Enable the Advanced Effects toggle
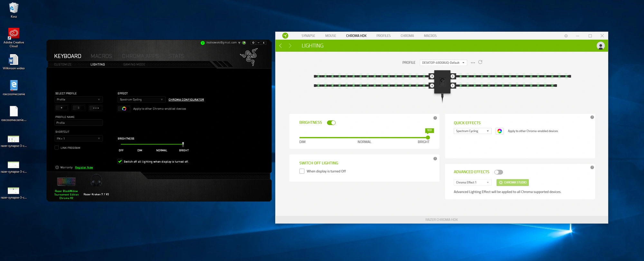 click(498, 172)
